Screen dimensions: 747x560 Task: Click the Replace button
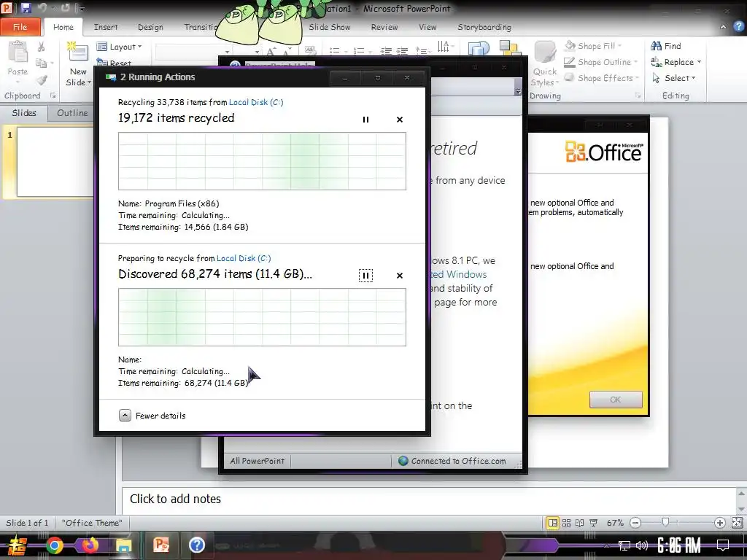click(x=676, y=62)
